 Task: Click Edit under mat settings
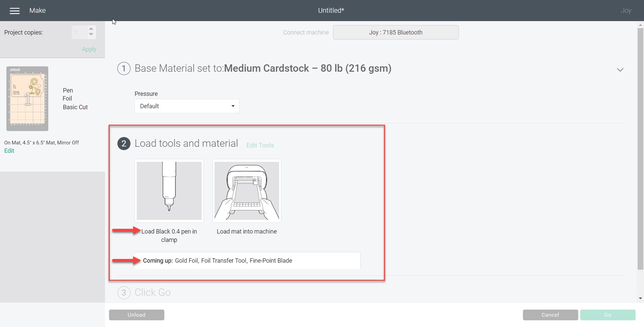click(x=9, y=151)
